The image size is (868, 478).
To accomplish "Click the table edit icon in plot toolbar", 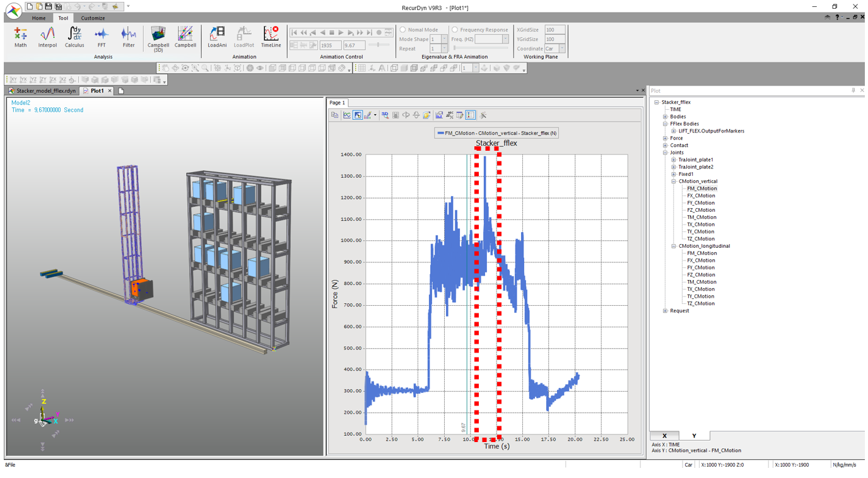I will pyautogui.click(x=460, y=115).
